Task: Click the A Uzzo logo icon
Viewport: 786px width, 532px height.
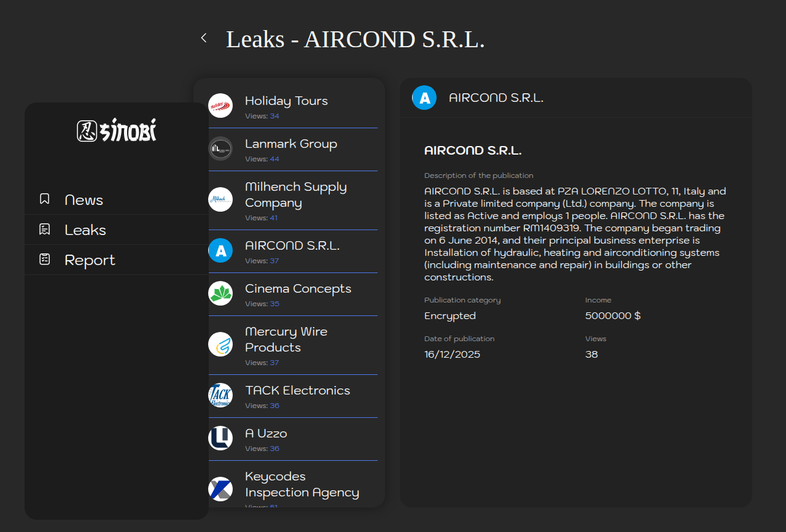Action: tap(220, 438)
